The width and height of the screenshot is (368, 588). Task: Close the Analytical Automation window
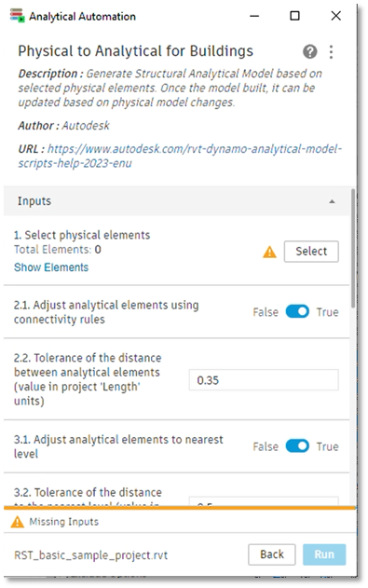336,16
